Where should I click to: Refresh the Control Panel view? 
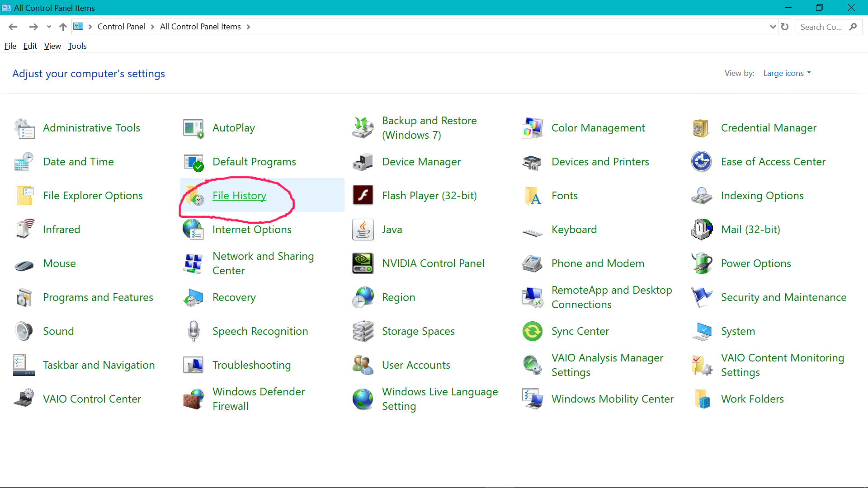(x=785, y=27)
